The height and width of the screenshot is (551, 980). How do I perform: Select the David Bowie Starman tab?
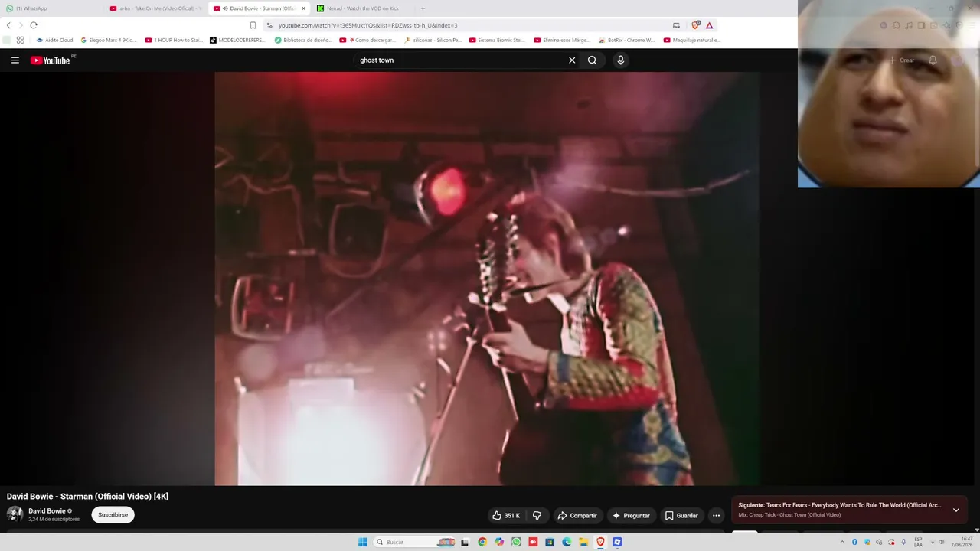pyautogui.click(x=258, y=8)
